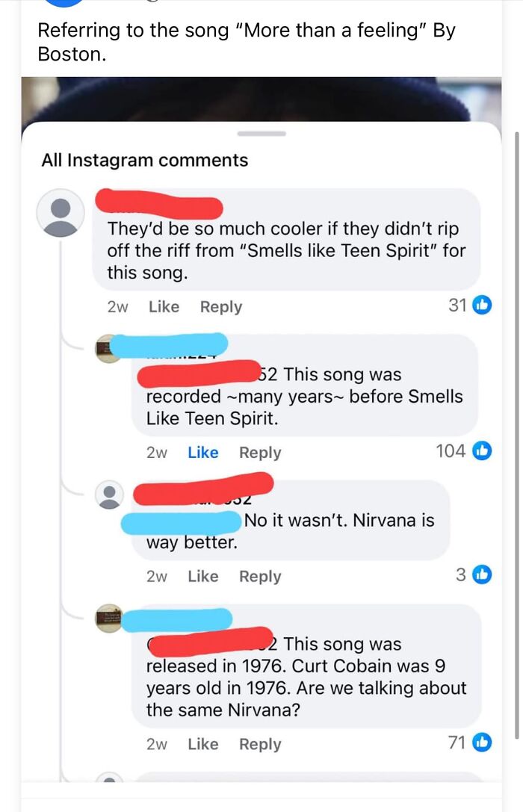This screenshot has height=812, width=523.
Task: Click the thumbs-up icon beside 71 likes
Action: pyautogui.click(x=482, y=743)
